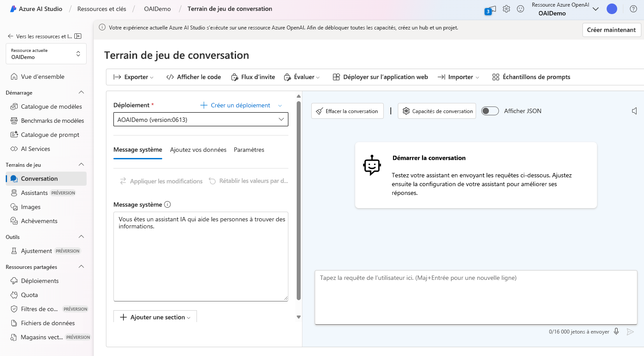The height and width of the screenshot is (356, 644).
Task: Collapse the sidebar panel icon
Action: click(78, 36)
